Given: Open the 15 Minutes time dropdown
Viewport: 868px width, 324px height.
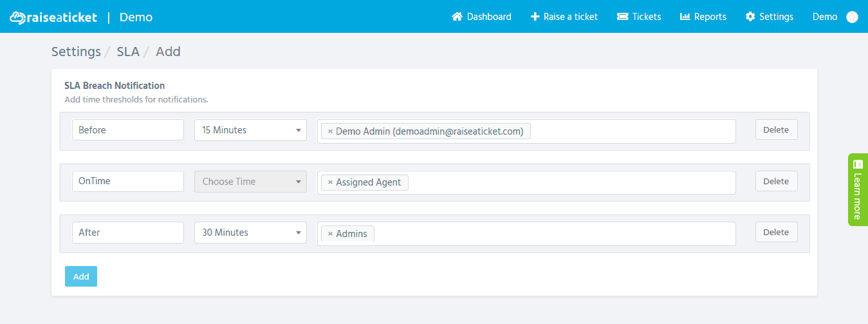Looking at the screenshot, I should 250,130.
